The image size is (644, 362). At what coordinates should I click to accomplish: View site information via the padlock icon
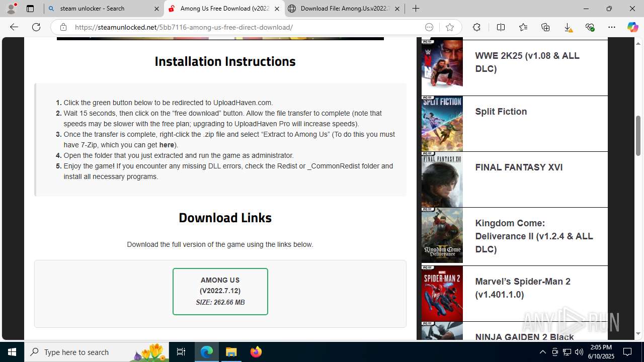click(63, 27)
